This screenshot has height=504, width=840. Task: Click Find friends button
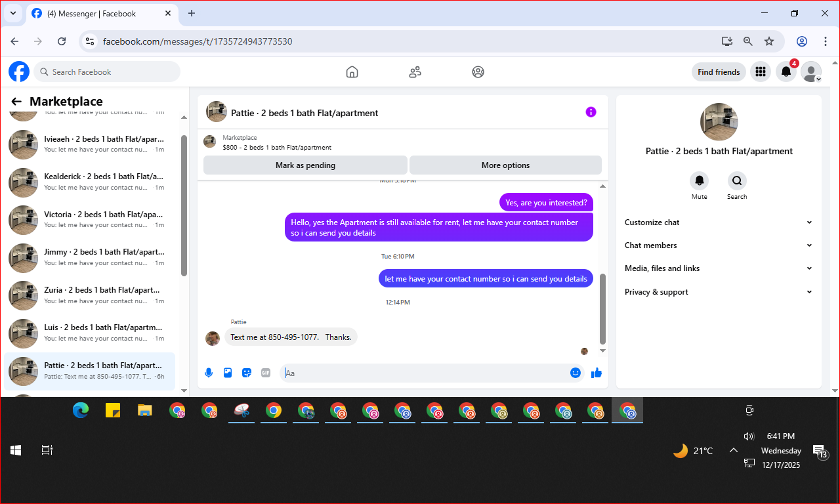pyautogui.click(x=719, y=72)
